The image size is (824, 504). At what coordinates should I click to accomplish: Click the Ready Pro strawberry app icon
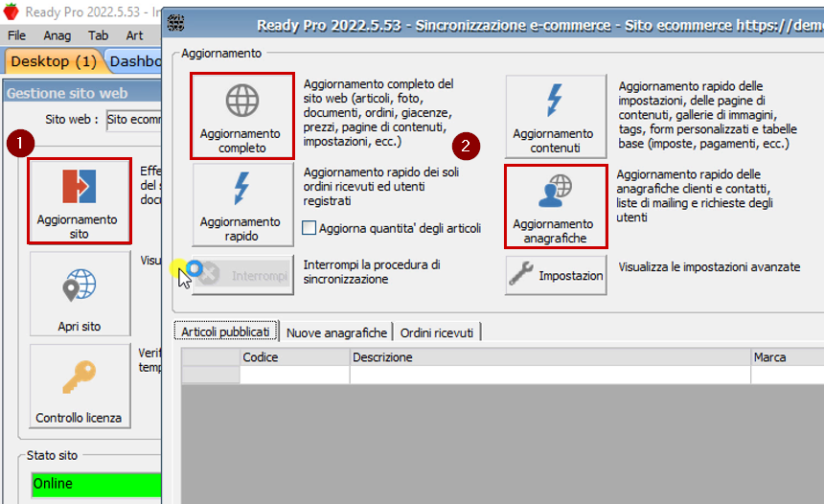click(x=11, y=11)
